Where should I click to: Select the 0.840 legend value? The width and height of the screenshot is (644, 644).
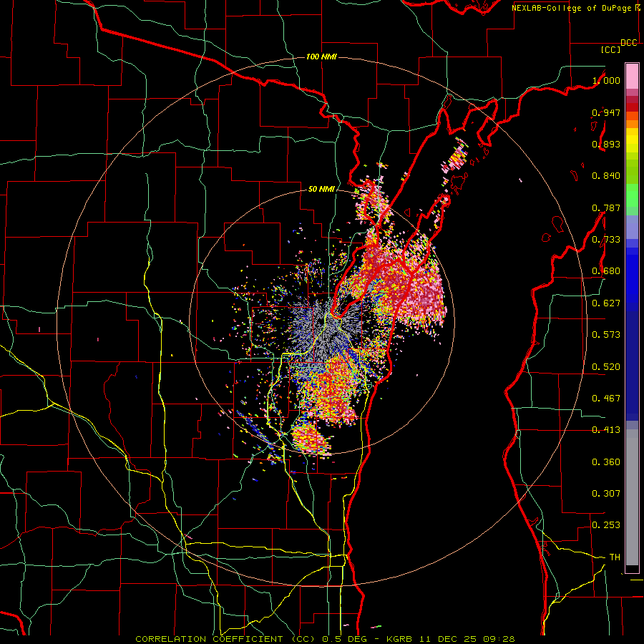pos(606,176)
